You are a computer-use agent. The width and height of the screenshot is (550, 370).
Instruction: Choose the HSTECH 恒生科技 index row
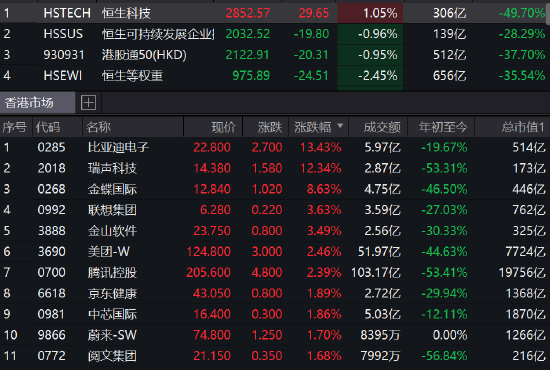coord(275,13)
